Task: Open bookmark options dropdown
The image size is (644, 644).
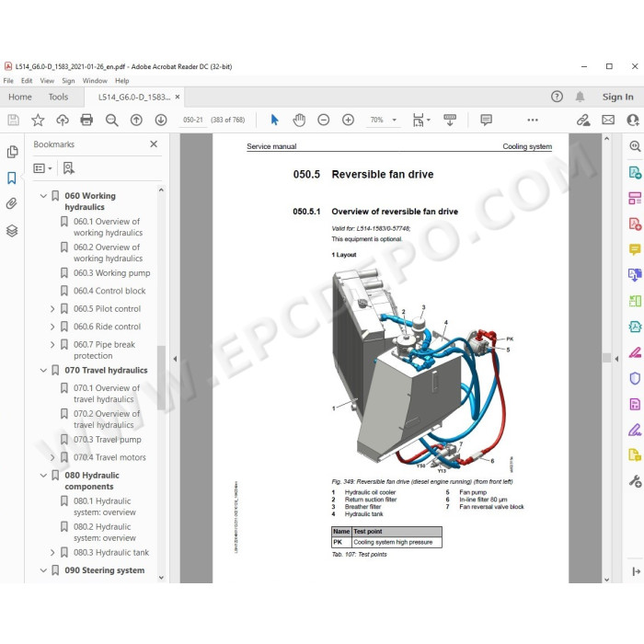Action: coord(42,168)
